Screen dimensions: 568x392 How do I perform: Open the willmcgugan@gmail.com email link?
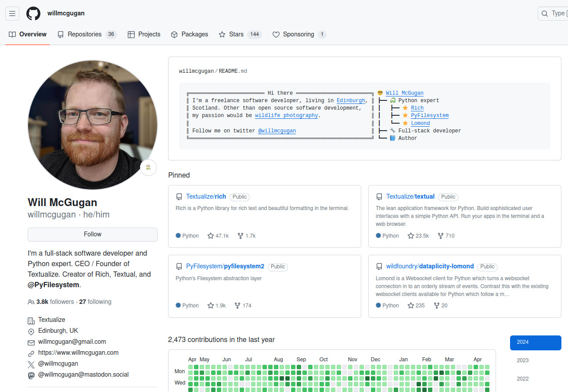click(72, 342)
